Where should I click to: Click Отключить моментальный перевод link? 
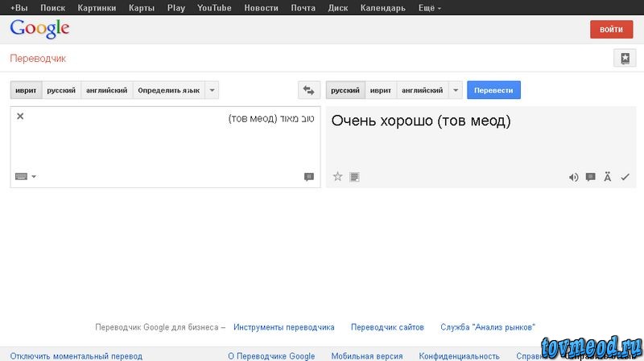point(76,356)
